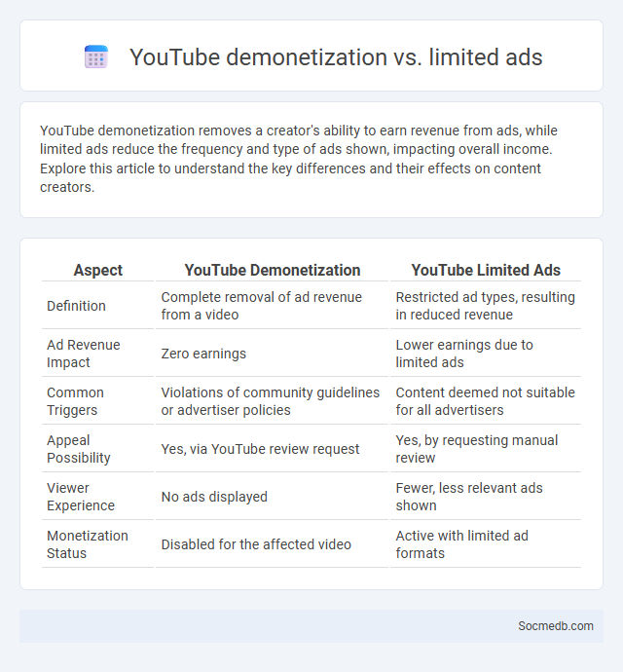The image size is (623, 672).
Task: Select the 'Definition' row label
Action: [x=76, y=306]
